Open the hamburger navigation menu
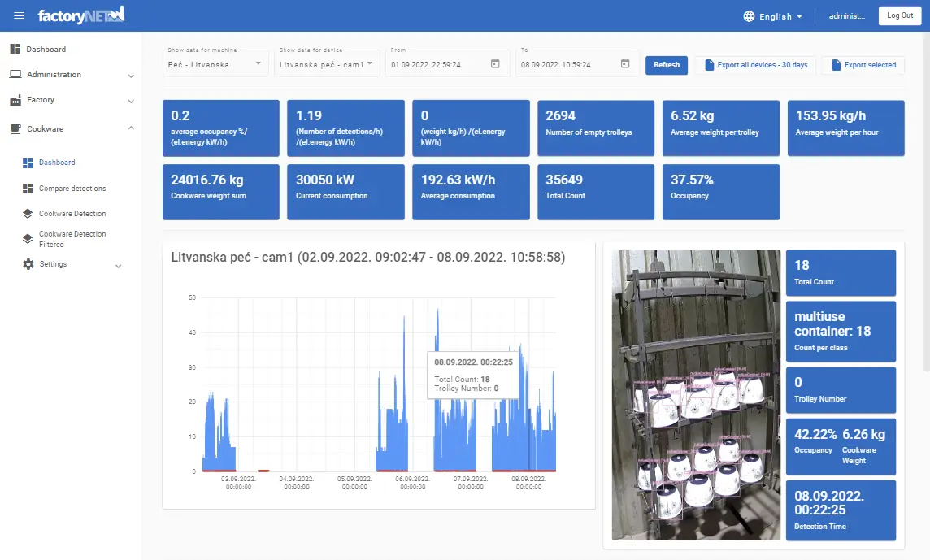 click(x=19, y=15)
